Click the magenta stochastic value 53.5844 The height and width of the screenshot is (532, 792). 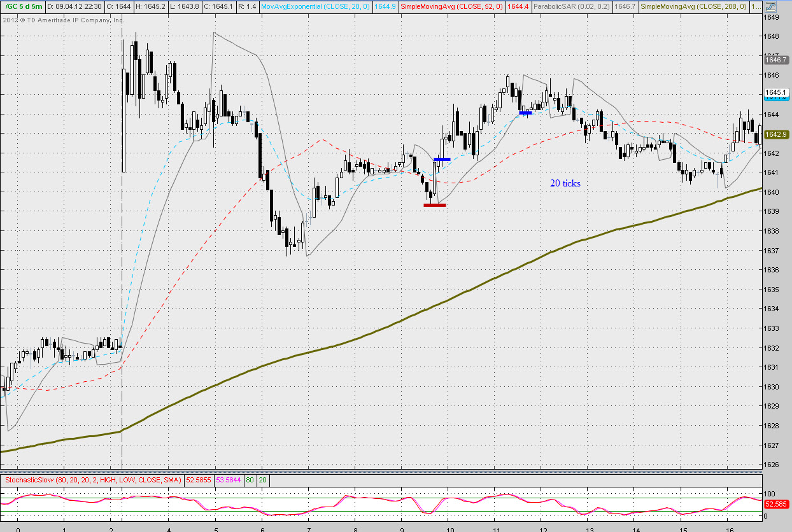(x=227, y=479)
